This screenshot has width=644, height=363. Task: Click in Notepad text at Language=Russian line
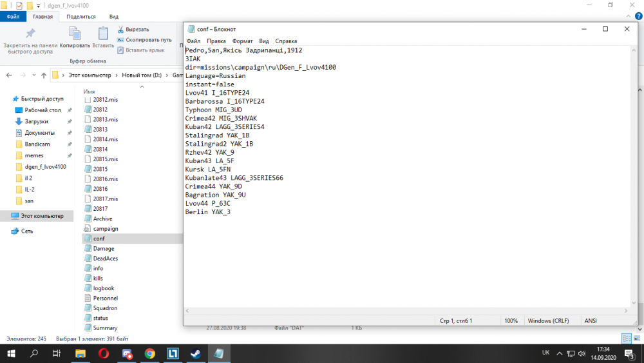pyautogui.click(x=215, y=75)
